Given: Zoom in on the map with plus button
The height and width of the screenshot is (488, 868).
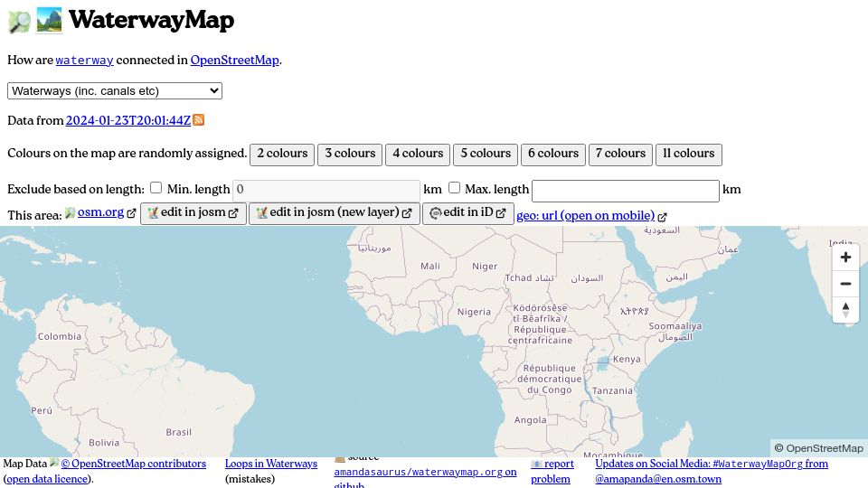Looking at the screenshot, I should click(x=845, y=258).
